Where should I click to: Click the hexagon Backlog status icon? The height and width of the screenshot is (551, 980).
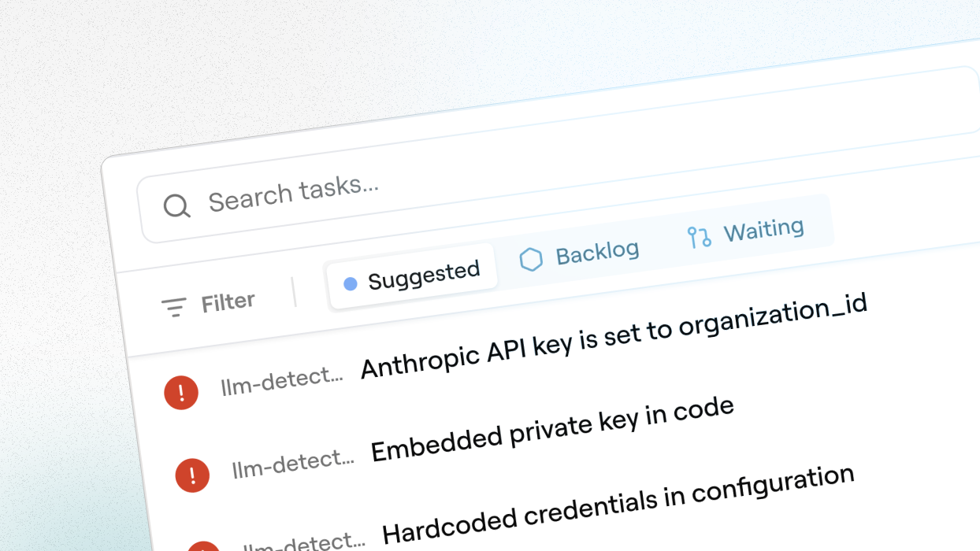[532, 258]
